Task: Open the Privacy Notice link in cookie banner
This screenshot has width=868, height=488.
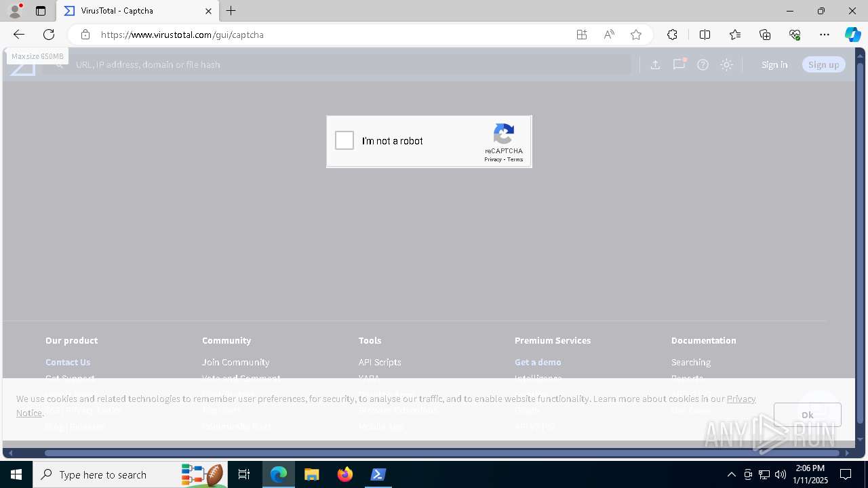Action: (741, 399)
